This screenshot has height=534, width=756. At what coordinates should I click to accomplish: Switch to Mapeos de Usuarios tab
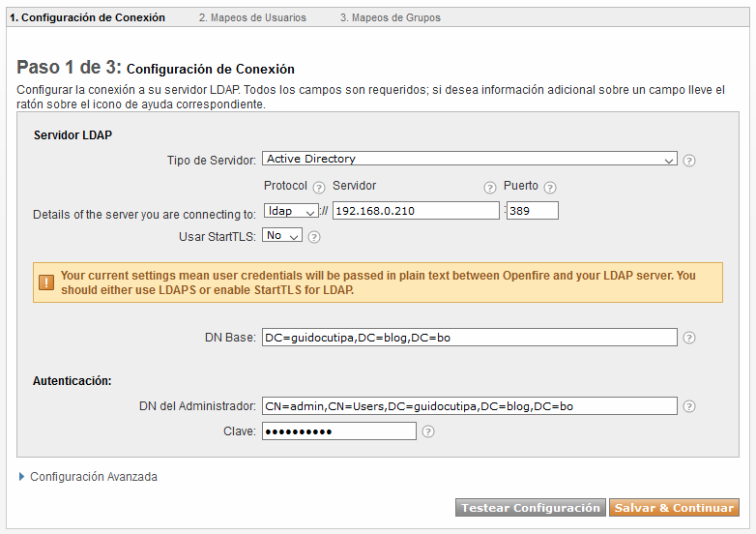[252, 17]
